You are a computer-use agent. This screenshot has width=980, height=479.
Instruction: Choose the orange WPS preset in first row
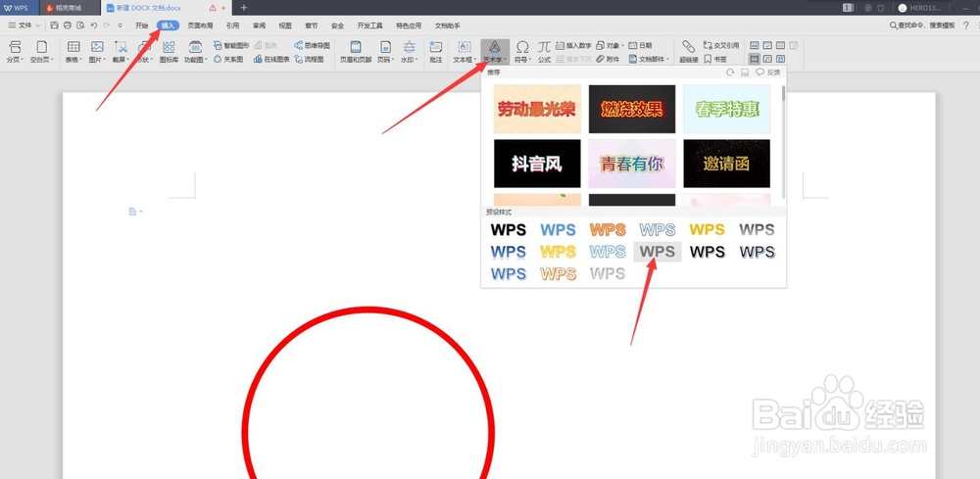click(608, 230)
